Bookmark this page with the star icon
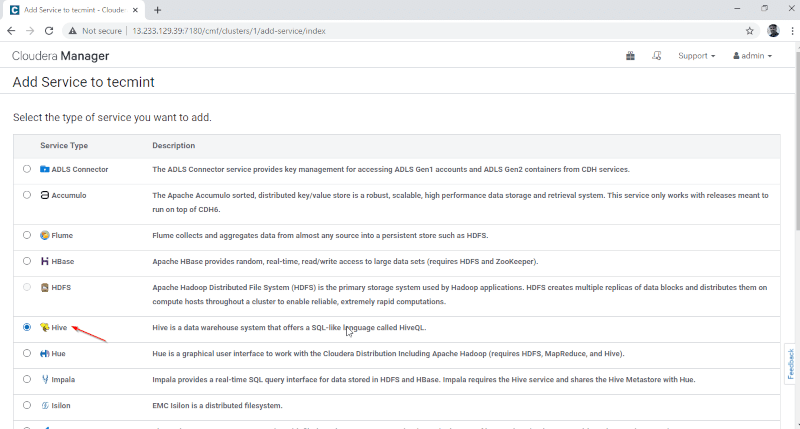 click(749, 31)
